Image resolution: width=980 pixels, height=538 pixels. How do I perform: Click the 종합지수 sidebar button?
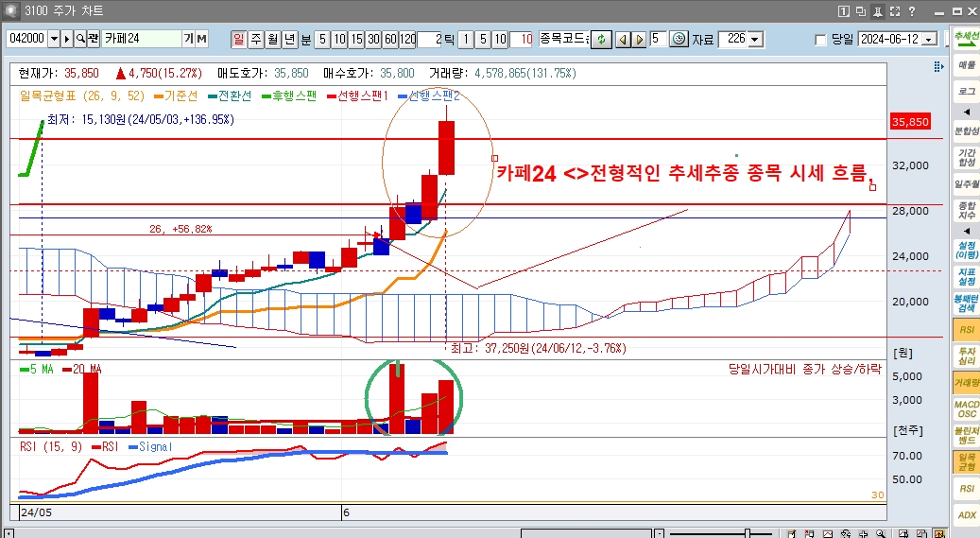coord(966,210)
